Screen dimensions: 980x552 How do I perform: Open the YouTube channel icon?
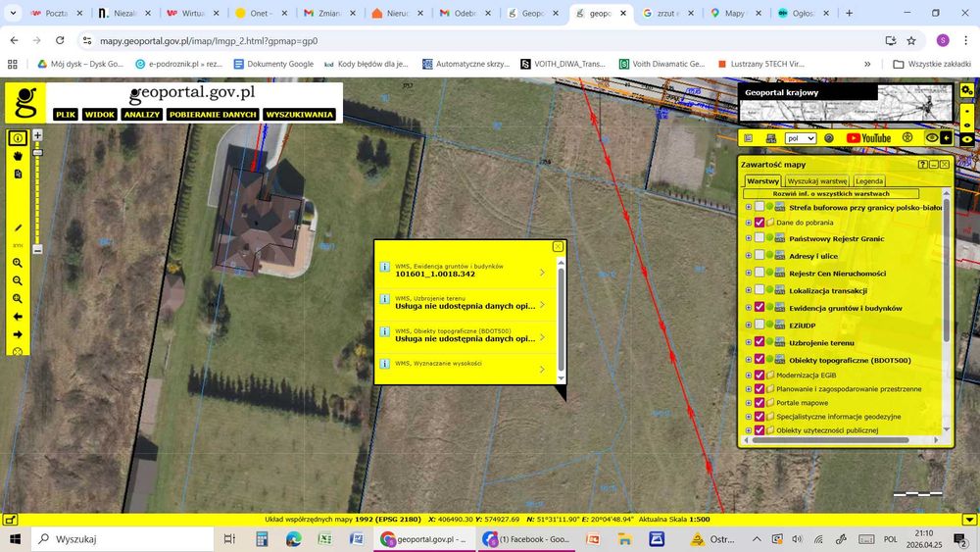pos(868,138)
